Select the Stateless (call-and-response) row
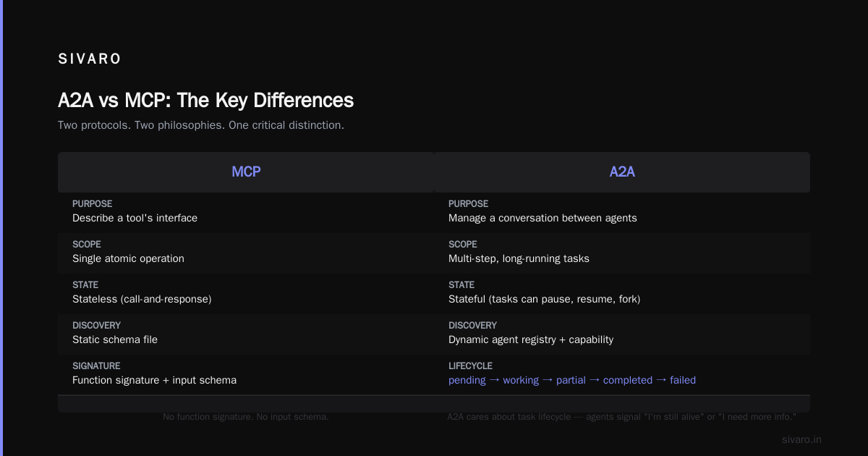The image size is (868, 456). [246, 293]
